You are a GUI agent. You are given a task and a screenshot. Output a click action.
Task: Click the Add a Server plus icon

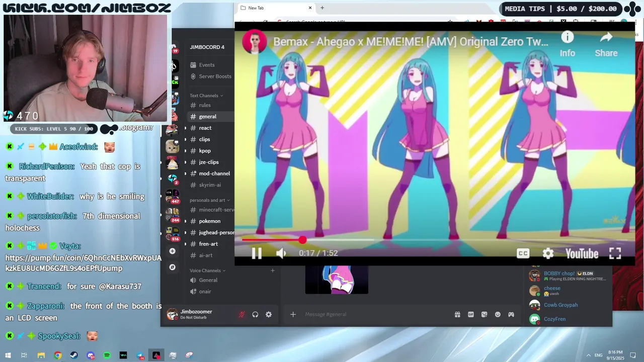click(x=172, y=251)
